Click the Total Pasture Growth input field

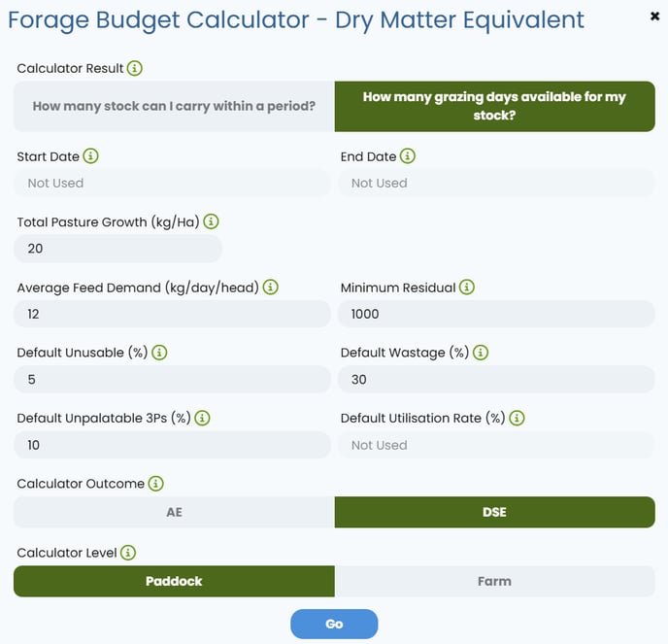pyautogui.click(x=118, y=249)
